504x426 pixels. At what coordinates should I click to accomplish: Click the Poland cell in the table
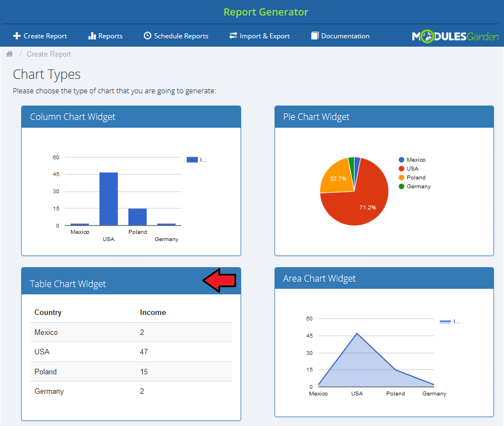click(46, 372)
